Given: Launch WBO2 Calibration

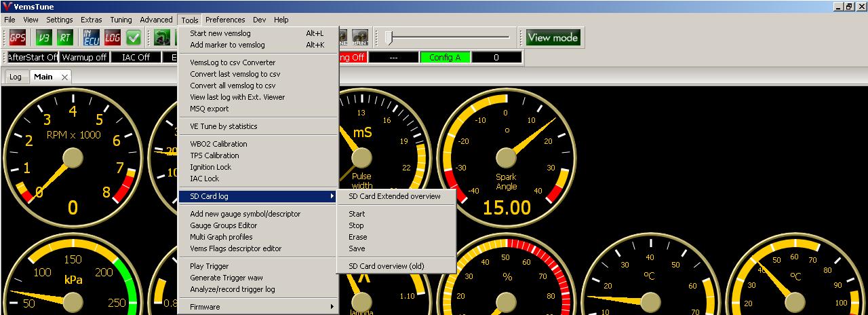Looking at the screenshot, I should pyautogui.click(x=258, y=144).
